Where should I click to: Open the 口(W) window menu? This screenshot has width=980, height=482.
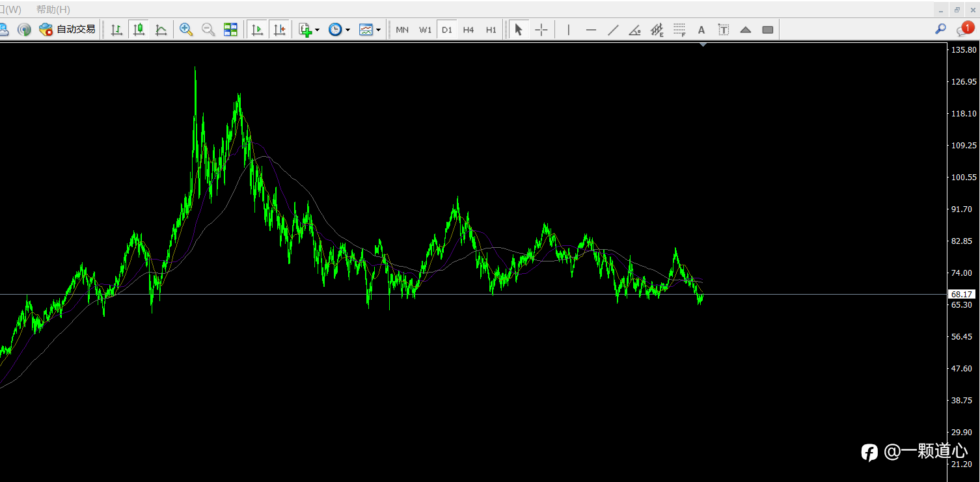[11, 10]
